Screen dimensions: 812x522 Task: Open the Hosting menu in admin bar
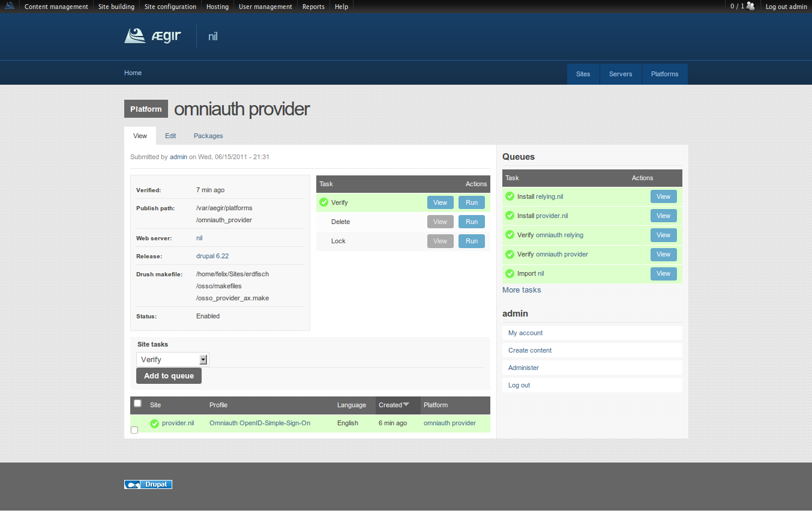[x=217, y=7]
